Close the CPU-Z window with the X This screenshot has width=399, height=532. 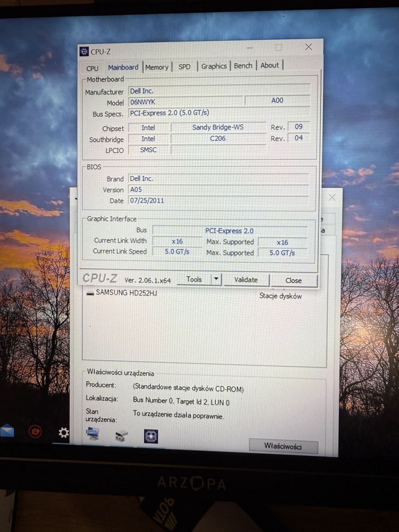pyautogui.click(x=309, y=47)
